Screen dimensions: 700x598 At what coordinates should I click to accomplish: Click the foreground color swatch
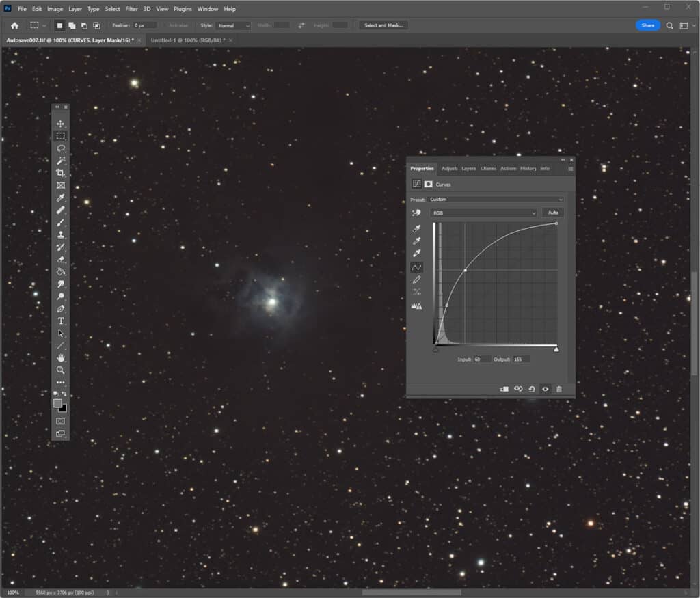58,405
